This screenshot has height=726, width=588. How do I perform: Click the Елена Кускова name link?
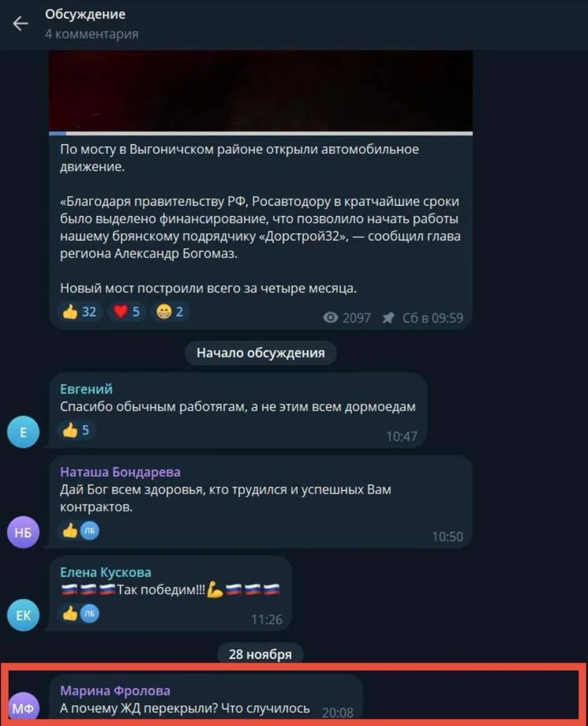click(105, 572)
